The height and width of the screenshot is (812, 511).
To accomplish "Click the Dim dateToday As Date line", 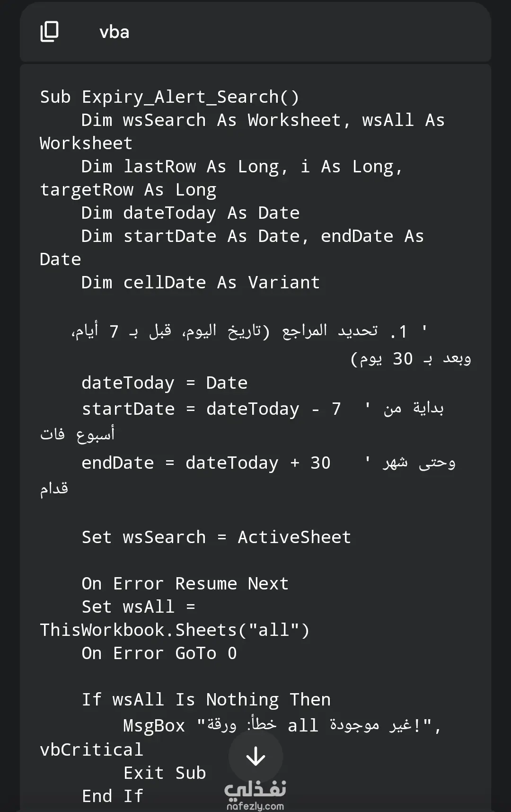I will (190, 213).
